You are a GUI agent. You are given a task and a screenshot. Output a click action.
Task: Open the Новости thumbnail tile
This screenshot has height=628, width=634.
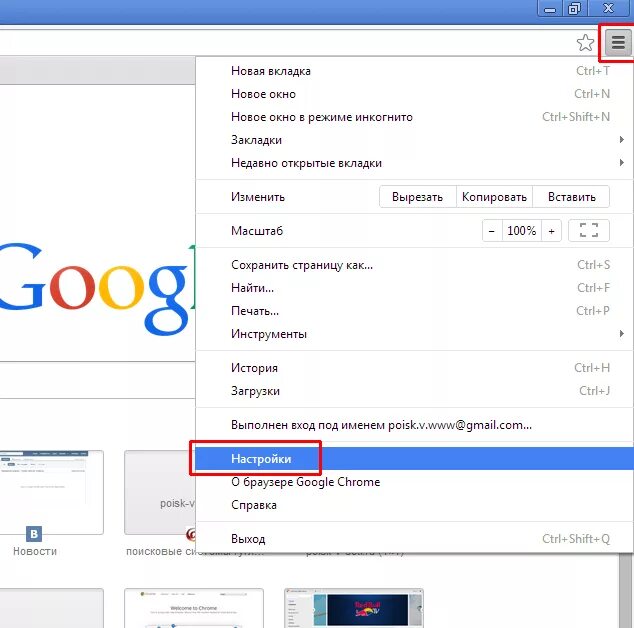tap(51, 492)
